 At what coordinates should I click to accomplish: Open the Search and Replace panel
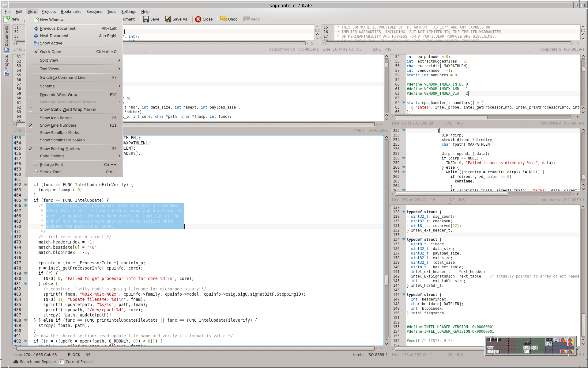(x=35, y=362)
